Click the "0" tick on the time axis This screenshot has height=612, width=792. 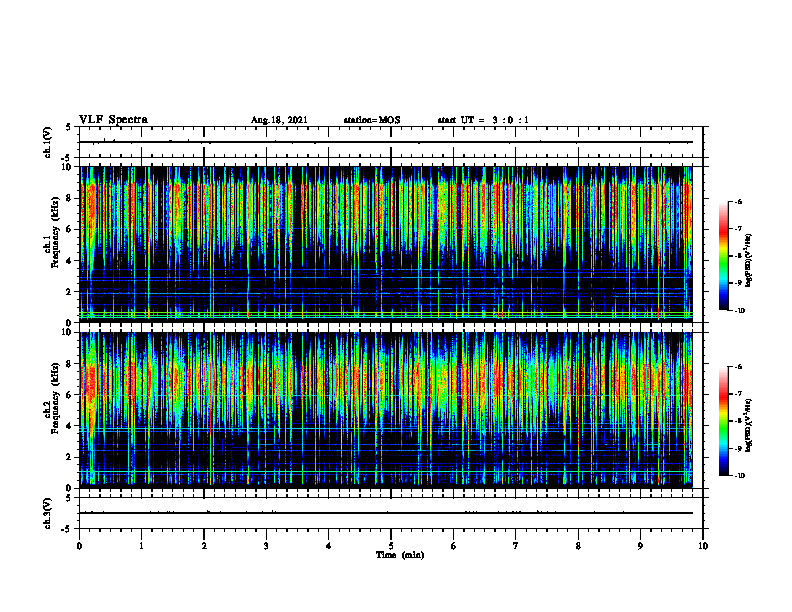(x=79, y=546)
